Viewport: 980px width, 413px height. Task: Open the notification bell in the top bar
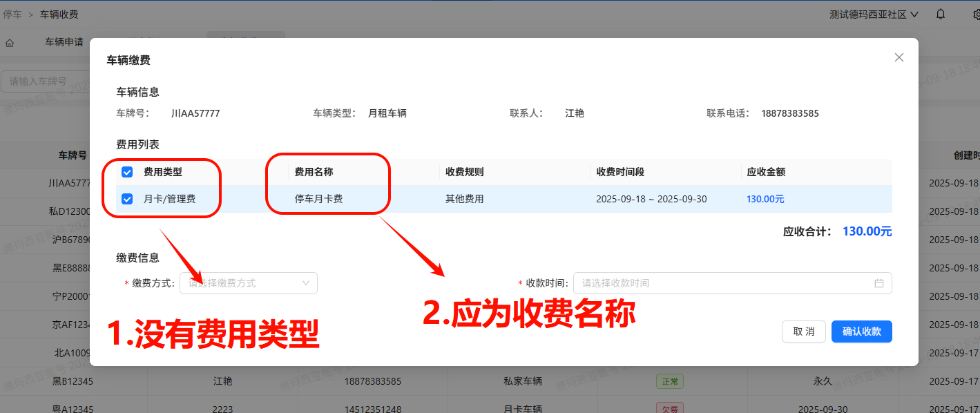click(x=941, y=14)
